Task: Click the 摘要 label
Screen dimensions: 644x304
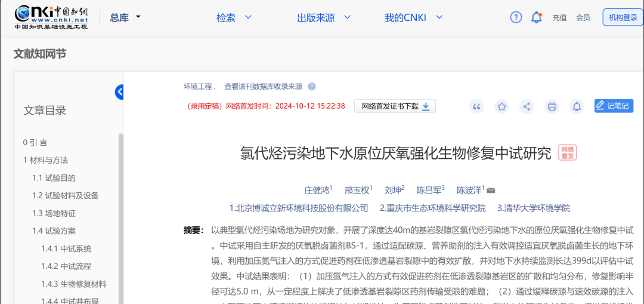Action: (x=193, y=229)
